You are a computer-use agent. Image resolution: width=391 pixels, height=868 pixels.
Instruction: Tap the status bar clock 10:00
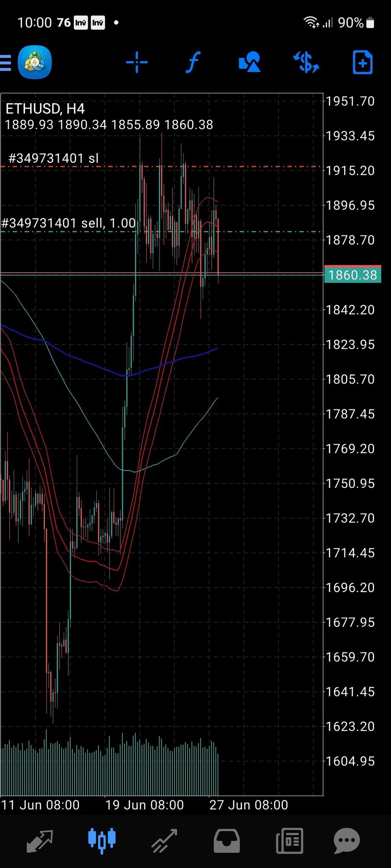tap(34, 22)
